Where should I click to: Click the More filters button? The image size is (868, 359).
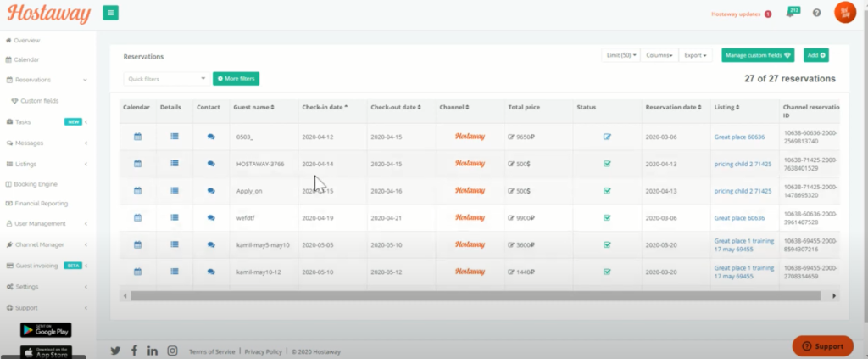click(236, 79)
